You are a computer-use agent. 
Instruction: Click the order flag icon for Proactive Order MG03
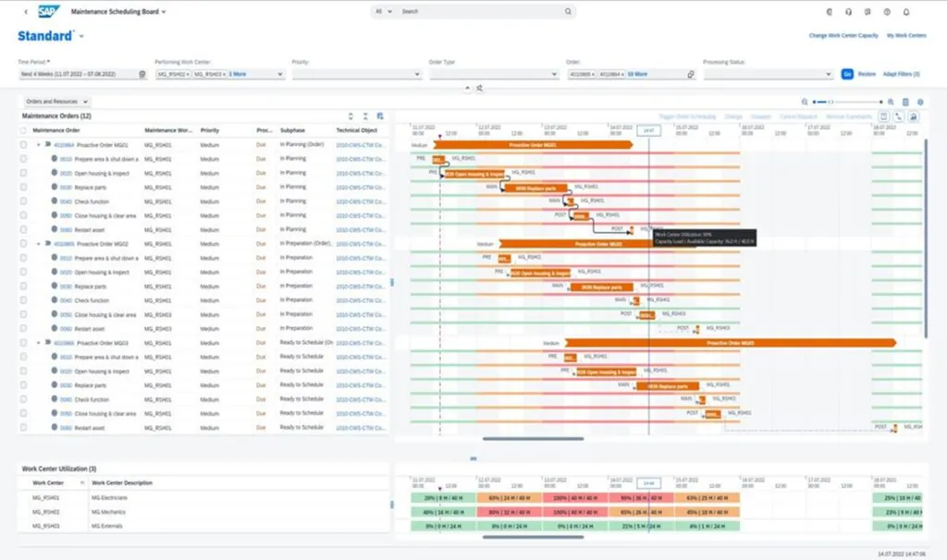[48, 343]
